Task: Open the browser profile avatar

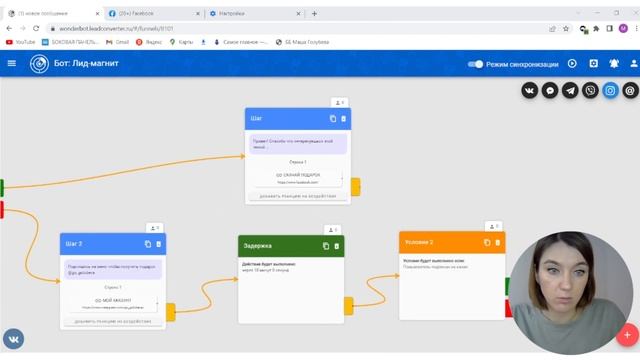Action: tap(623, 28)
